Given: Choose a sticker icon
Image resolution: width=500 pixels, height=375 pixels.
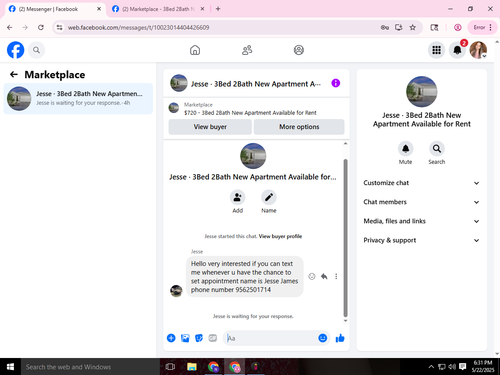Looking at the screenshot, I should tap(199, 338).
